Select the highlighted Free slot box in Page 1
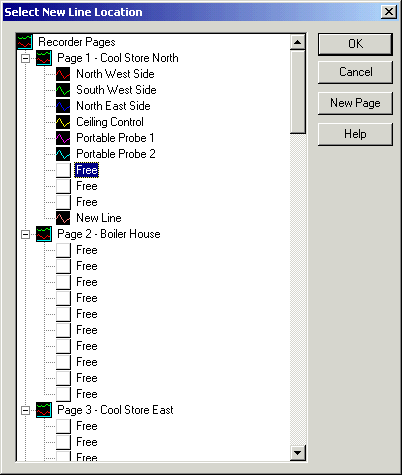402x475 pixels. point(63,170)
